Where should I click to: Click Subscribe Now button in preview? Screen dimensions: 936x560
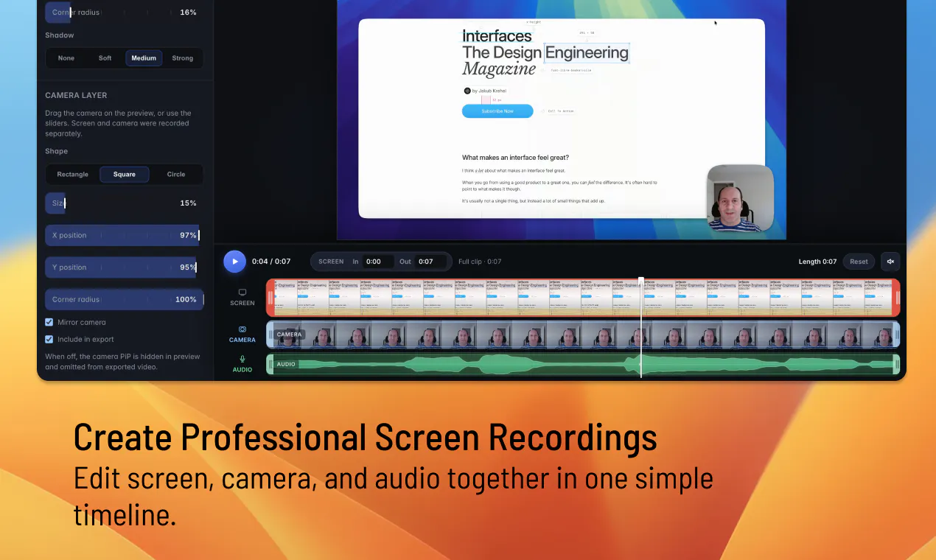point(497,111)
